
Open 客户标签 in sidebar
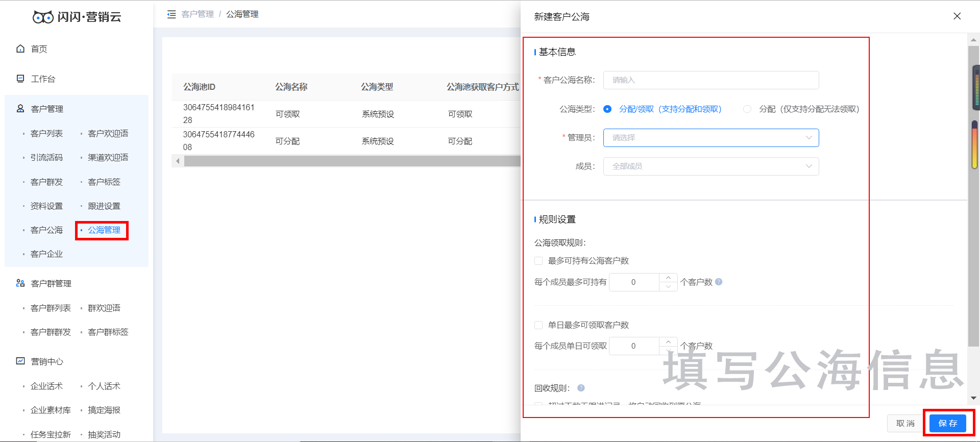104,182
